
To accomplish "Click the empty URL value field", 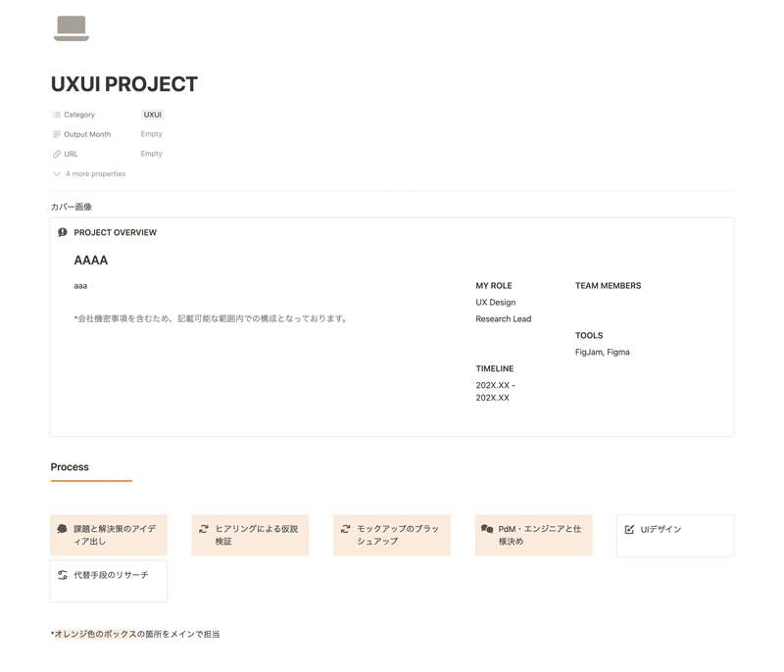I will click(152, 154).
